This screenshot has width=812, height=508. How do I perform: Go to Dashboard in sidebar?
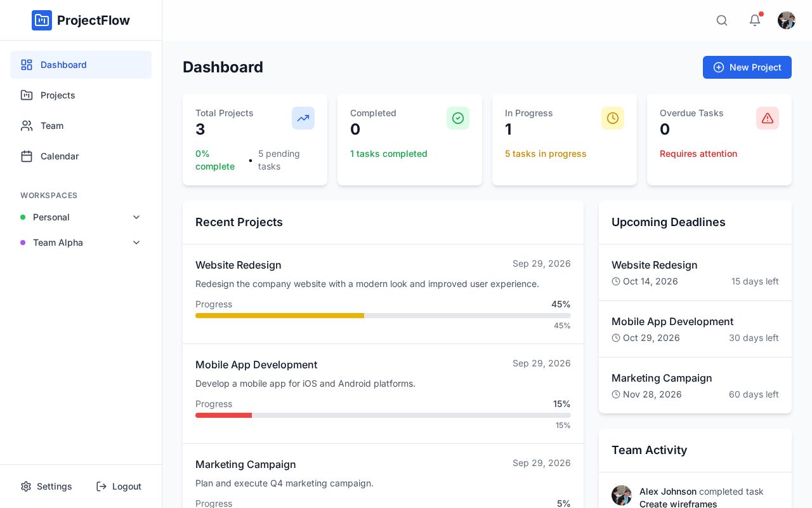81,65
